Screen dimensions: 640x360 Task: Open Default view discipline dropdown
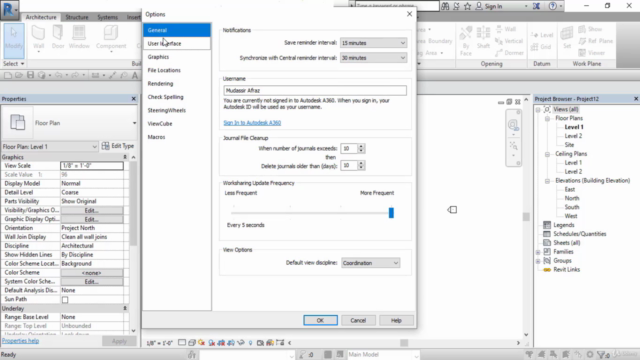371,263
